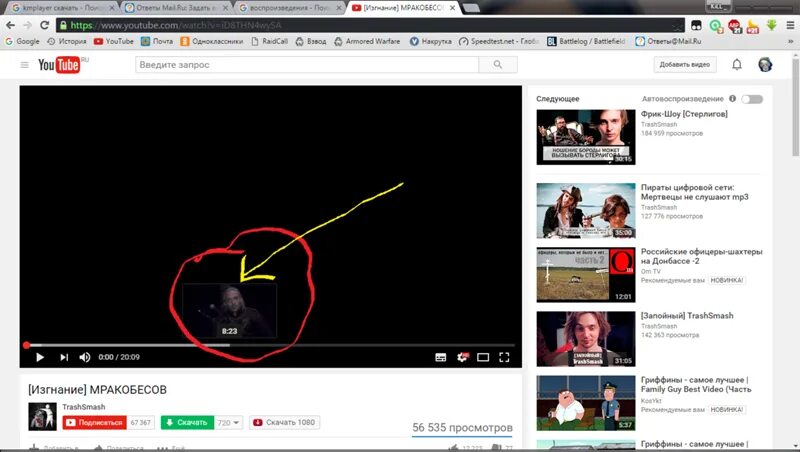
Task: Open the YouTube hamburger guide menu
Action: pos(24,65)
